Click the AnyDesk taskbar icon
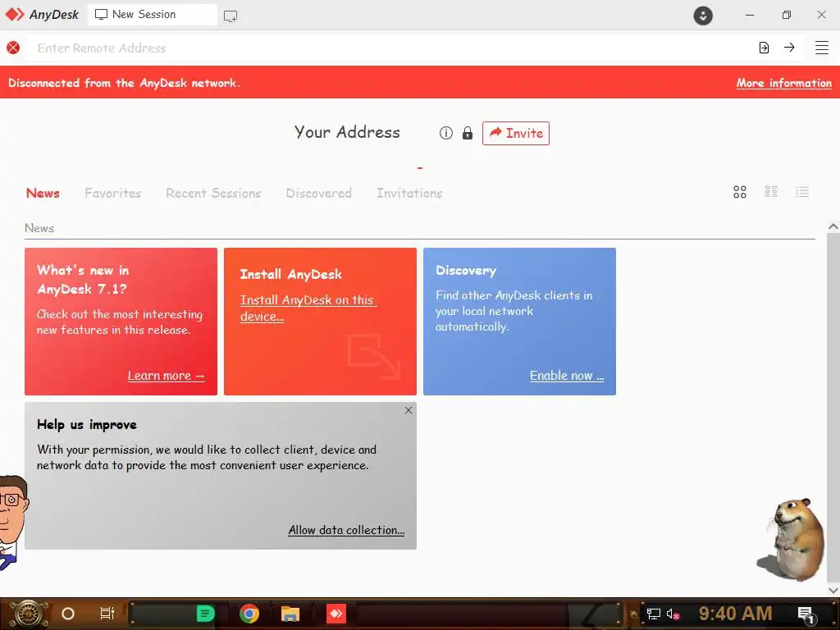The image size is (840, 630). (x=336, y=614)
